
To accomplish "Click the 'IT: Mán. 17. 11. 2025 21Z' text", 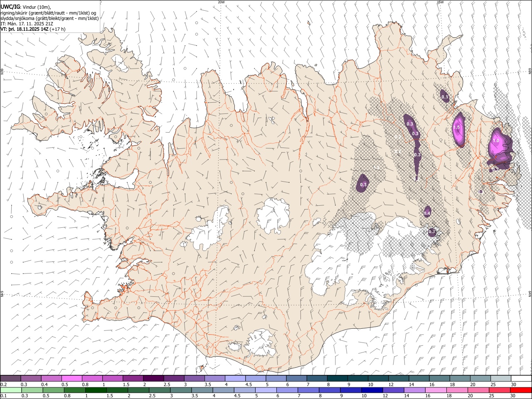I will tap(27, 24).
